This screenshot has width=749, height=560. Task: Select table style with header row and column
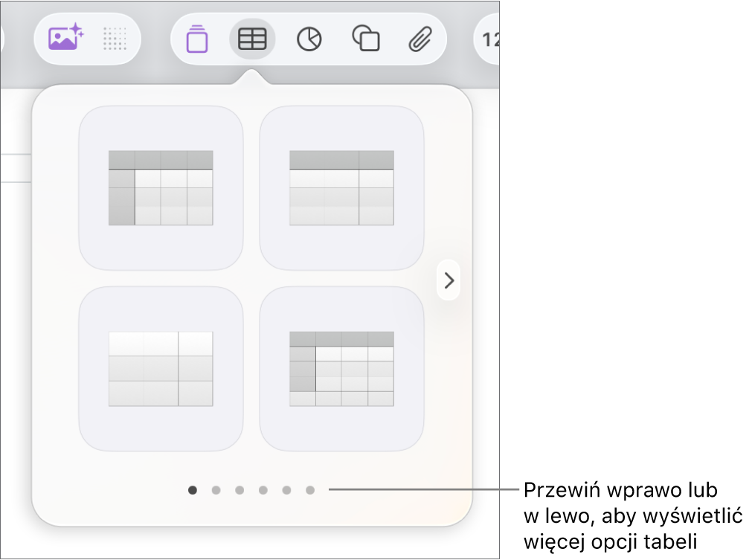pos(161,187)
